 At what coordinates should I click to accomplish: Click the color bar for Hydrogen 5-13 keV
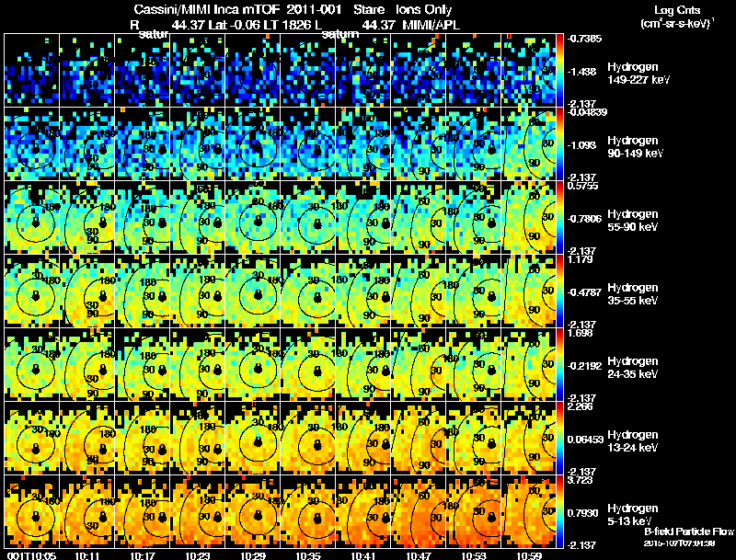(x=559, y=512)
